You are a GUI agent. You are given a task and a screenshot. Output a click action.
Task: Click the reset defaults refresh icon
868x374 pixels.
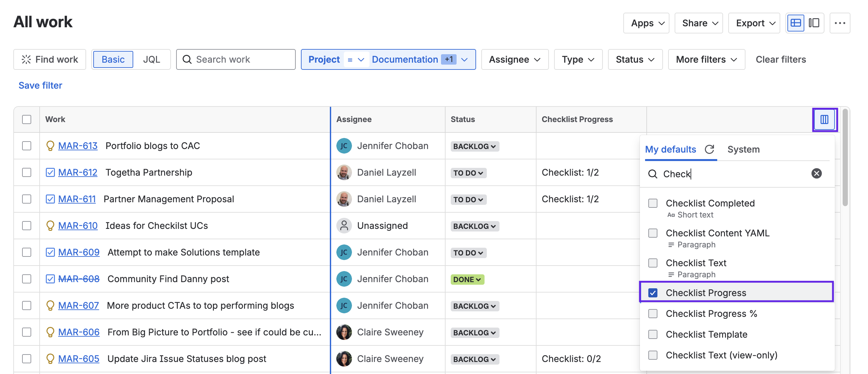[x=709, y=149]
